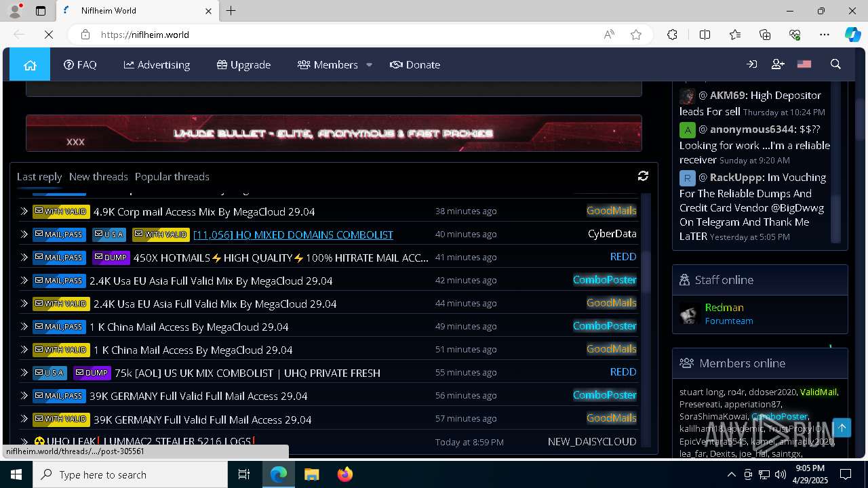Open RackUppp shoutbox user link

point(735,177)
